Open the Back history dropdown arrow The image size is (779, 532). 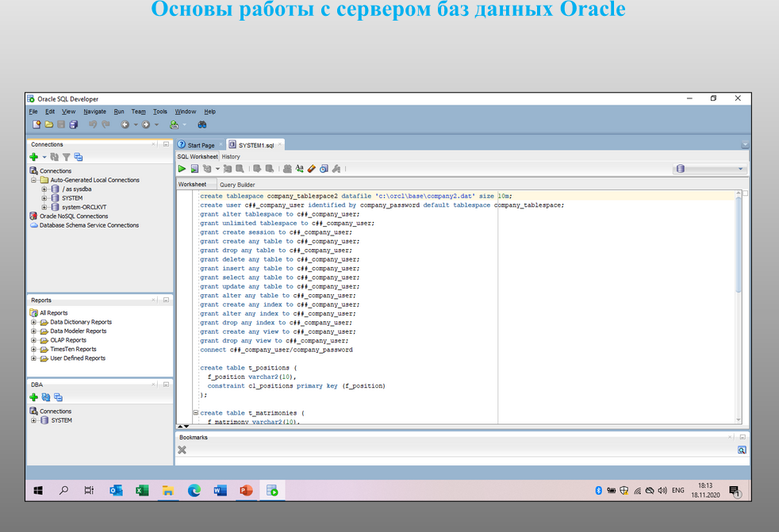(135, 125)
